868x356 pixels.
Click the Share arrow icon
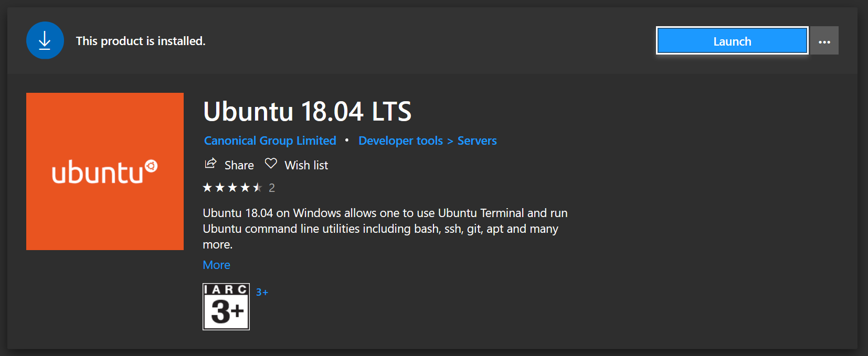coord(210,164)
